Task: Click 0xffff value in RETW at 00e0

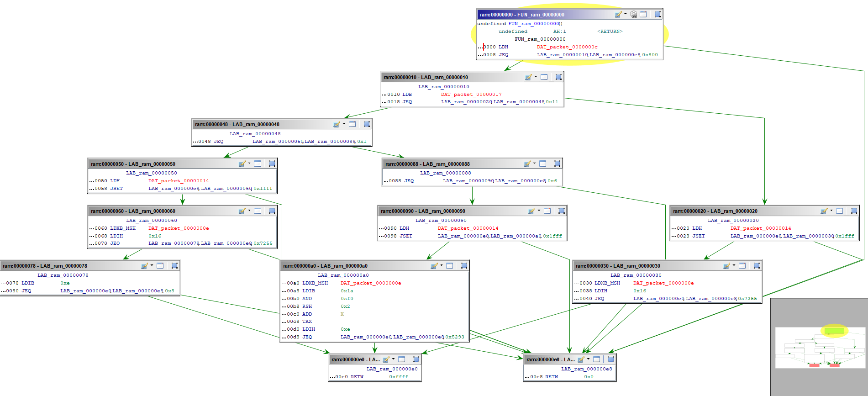Action: pyautogui.click(x=399, y=377)
